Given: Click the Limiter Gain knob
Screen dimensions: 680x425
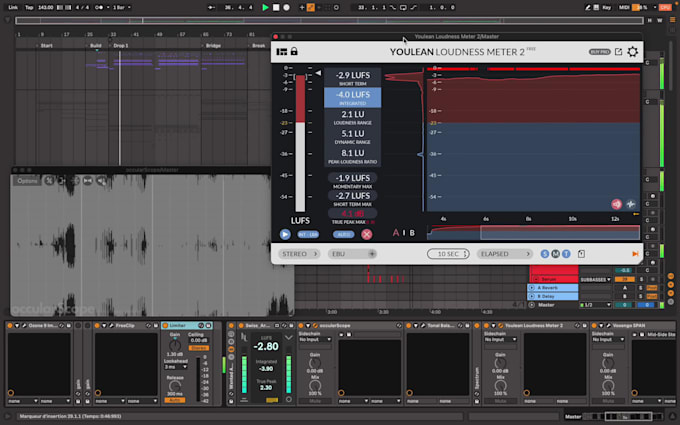Looking at the screenshot, I should coord(175,346).
